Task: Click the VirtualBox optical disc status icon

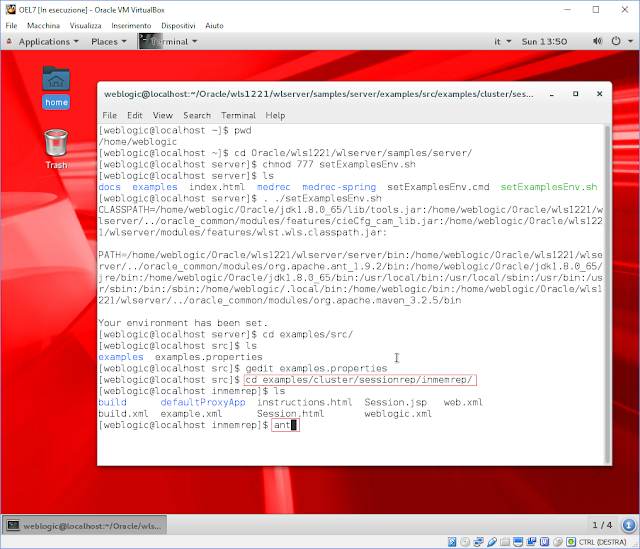Action: coord(465,542)
